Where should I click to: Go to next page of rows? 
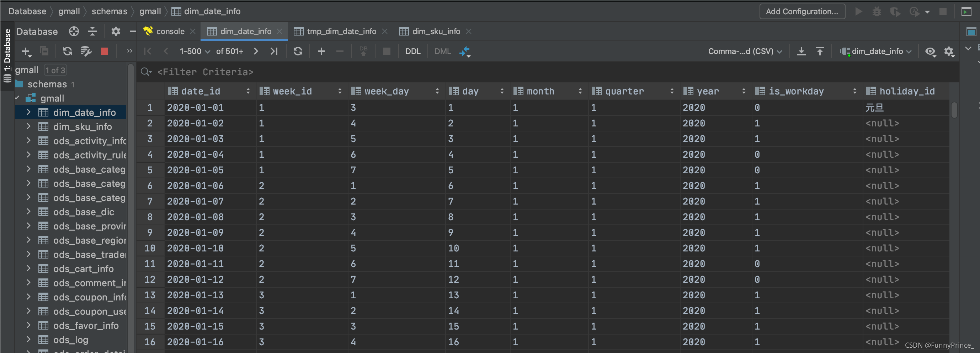point(256,51)
